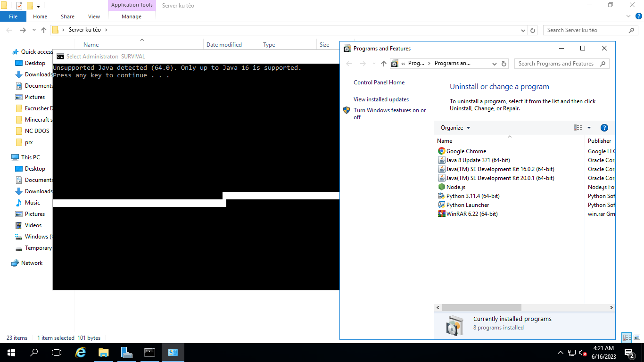
Task: Open the Manage ribbon tab
Action: (132, 16)
